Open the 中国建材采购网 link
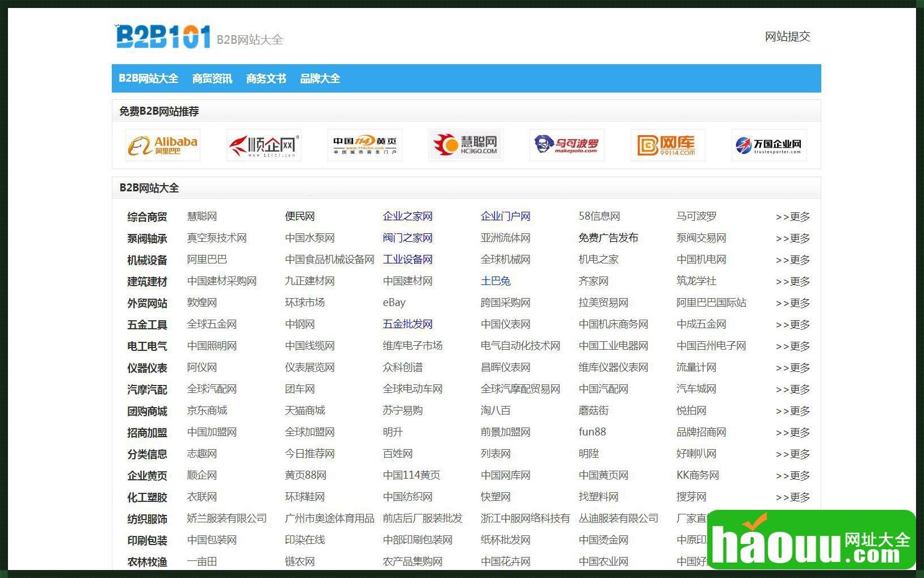 click(x=222, y=281)
